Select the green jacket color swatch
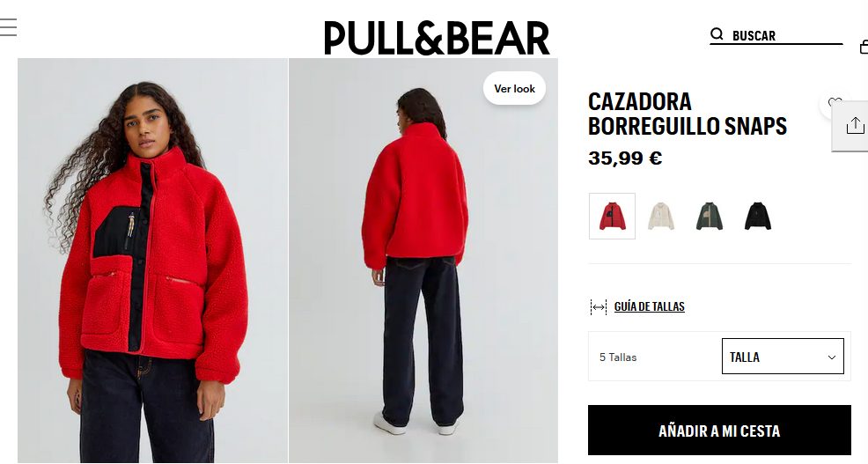Screen dimensions: 868x464 click(x=710, y=216)
